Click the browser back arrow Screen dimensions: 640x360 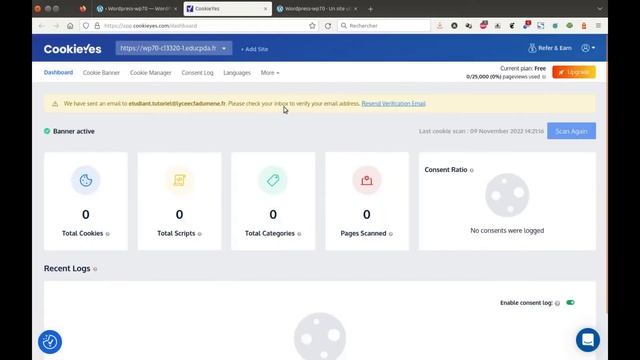point(42,26)
